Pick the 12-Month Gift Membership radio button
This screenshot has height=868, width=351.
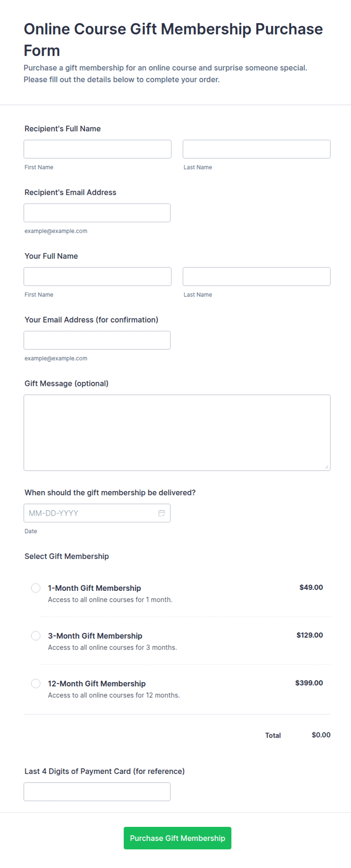click(36, 683)
